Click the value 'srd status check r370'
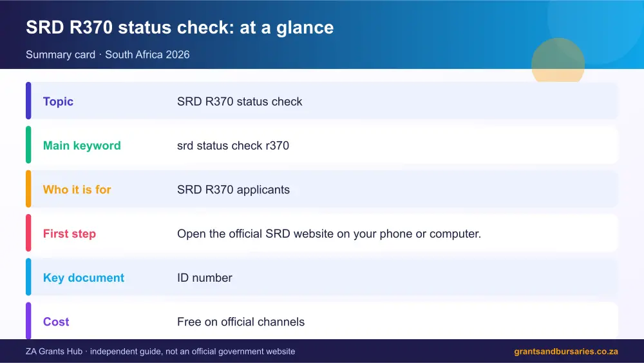The width and height of the screenshot is (644, 363). pos(233,146)
